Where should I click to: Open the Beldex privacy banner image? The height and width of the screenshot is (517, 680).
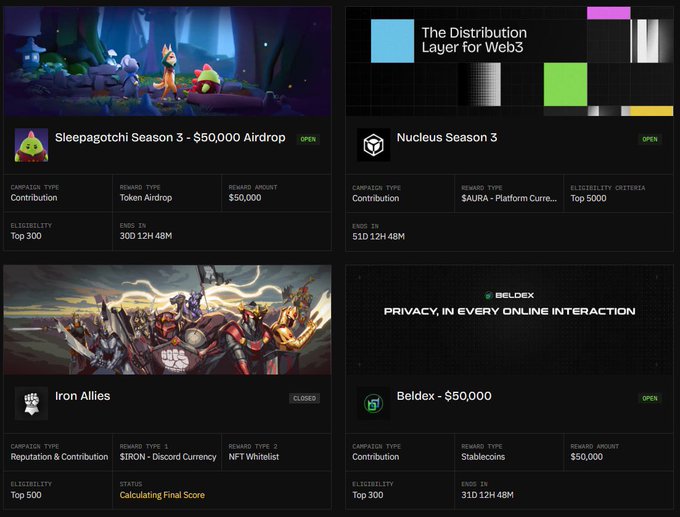point(509,320)
